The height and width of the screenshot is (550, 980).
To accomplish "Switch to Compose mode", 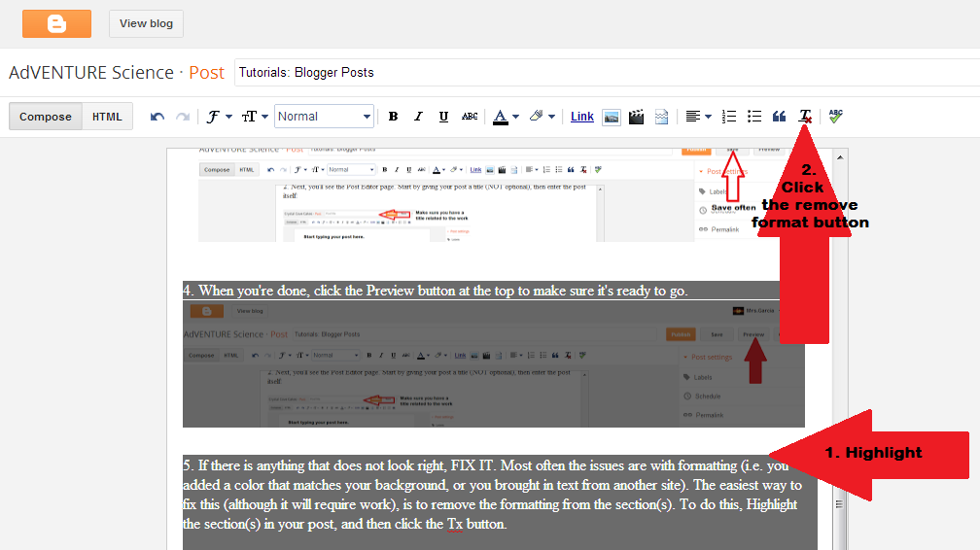I will [45, 117].
